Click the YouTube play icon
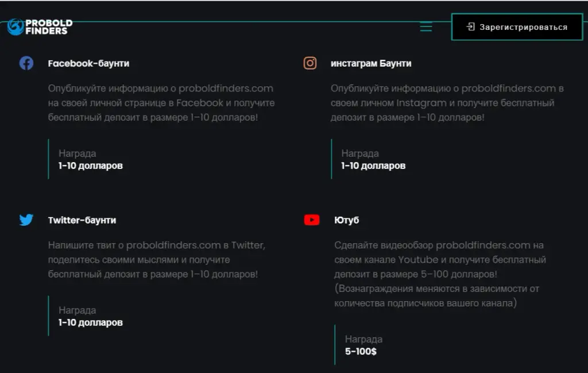 point(312,220)
